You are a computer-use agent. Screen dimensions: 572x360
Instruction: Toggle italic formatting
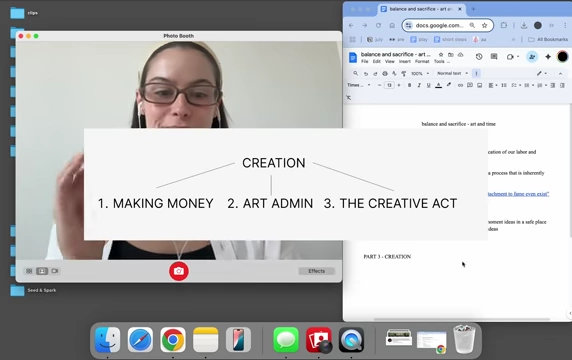point(419,85)
